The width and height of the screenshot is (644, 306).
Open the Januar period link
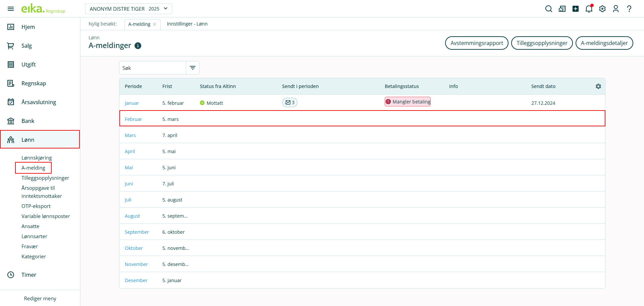(132, 103)
